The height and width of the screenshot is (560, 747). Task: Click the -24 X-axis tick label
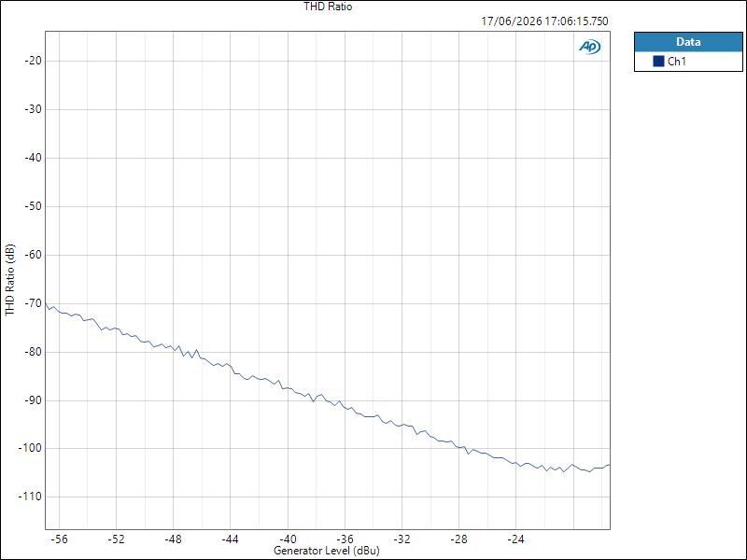(x=516, y=539)
